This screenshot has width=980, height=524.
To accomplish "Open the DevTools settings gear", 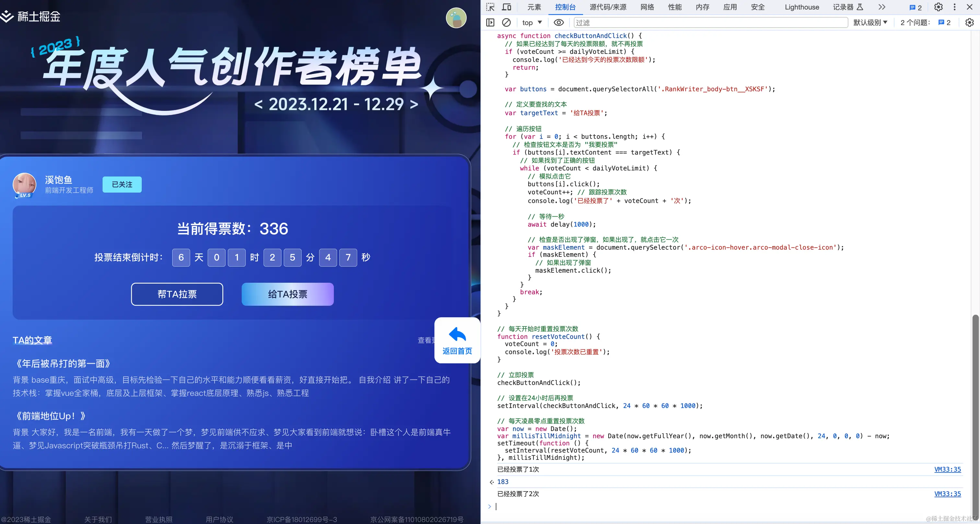I will 939,7.
